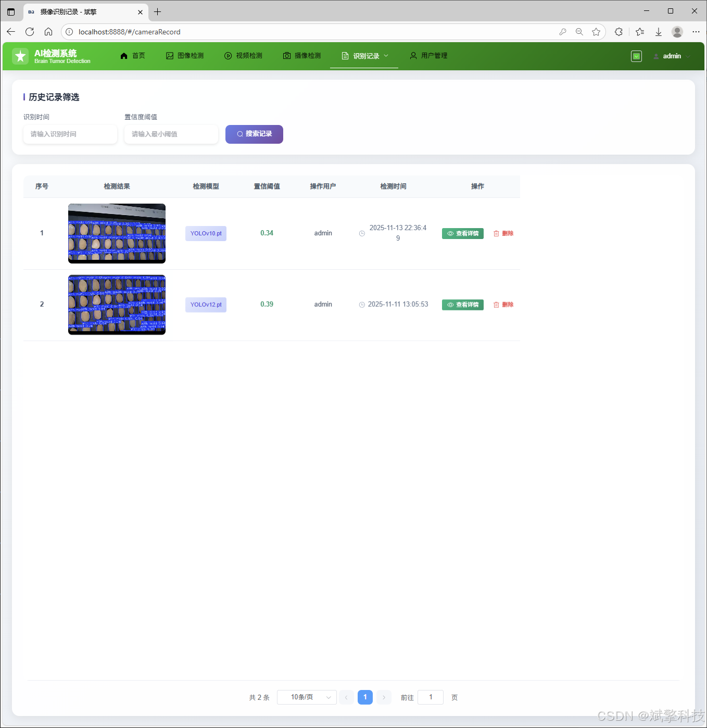The image size is (707, 728).
Task: Delete the YOLOv10.pt record
Action: (x=503, y=233)
